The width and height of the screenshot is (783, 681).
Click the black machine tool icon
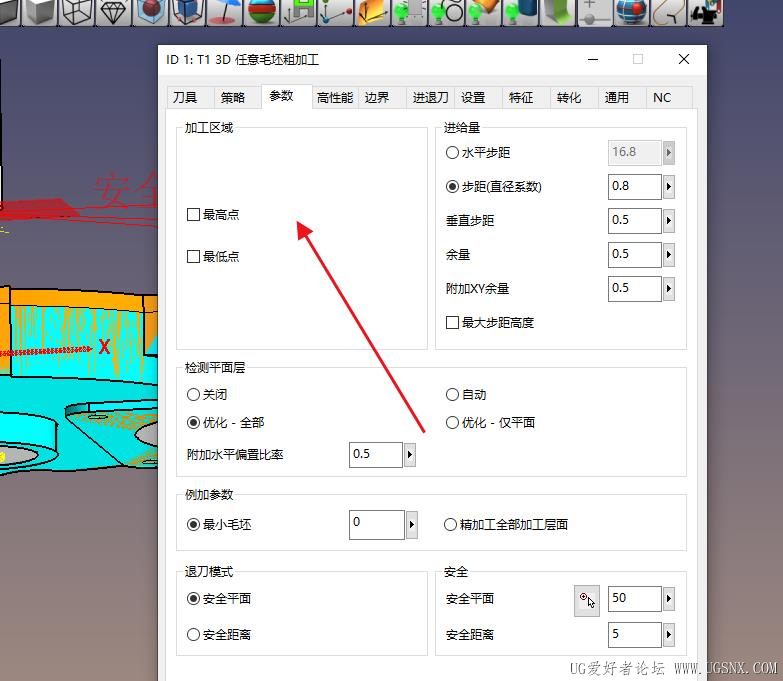(705, 11)
